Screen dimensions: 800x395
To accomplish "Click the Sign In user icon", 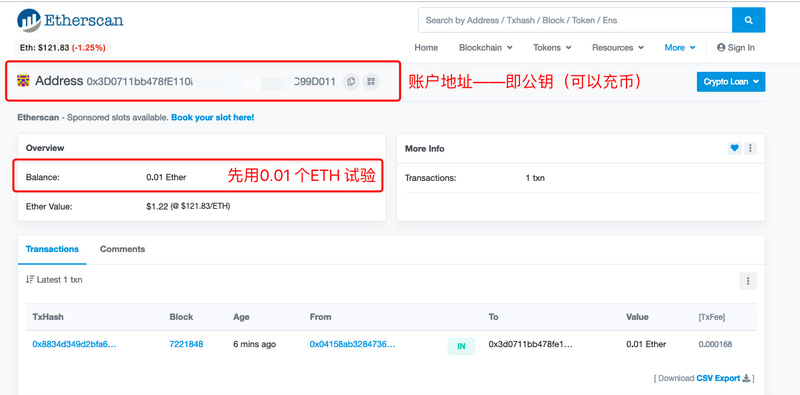I will [x=721, y=47].
